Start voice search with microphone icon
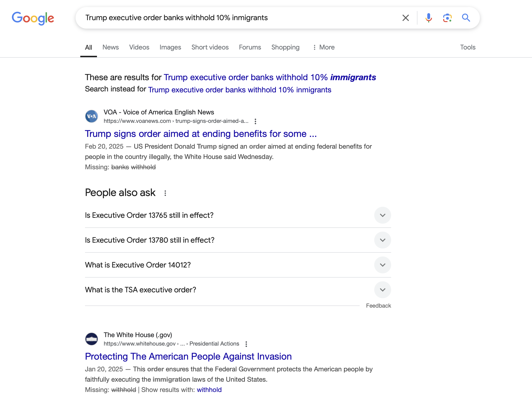532x399 pixels. [428, 18]
